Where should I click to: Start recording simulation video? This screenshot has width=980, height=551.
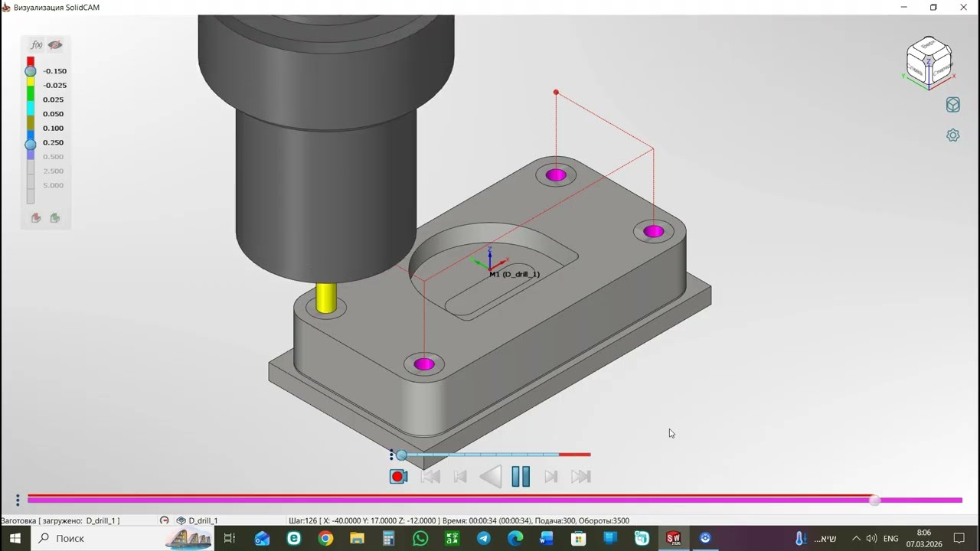click(397, 477)
